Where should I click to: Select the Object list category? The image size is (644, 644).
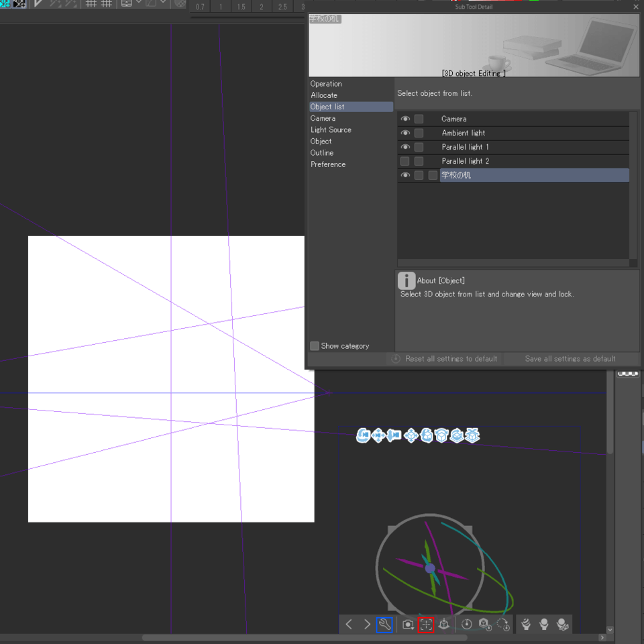(x=351, y=107)
